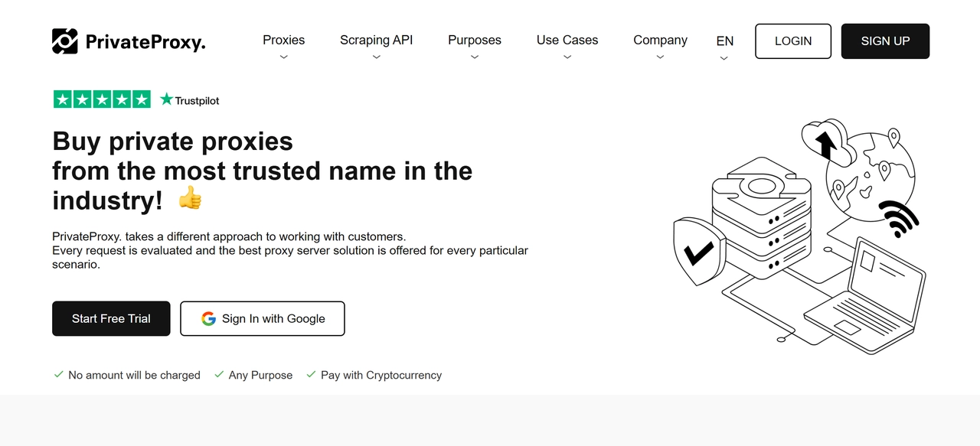Click the SIGN UP button

pyautogui.click(x=885, y=41)
